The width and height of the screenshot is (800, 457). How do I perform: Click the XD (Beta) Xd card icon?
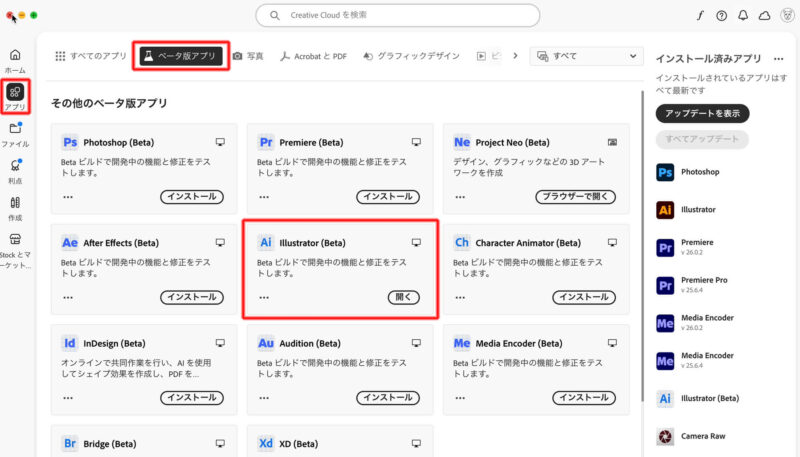coord(266,444)
